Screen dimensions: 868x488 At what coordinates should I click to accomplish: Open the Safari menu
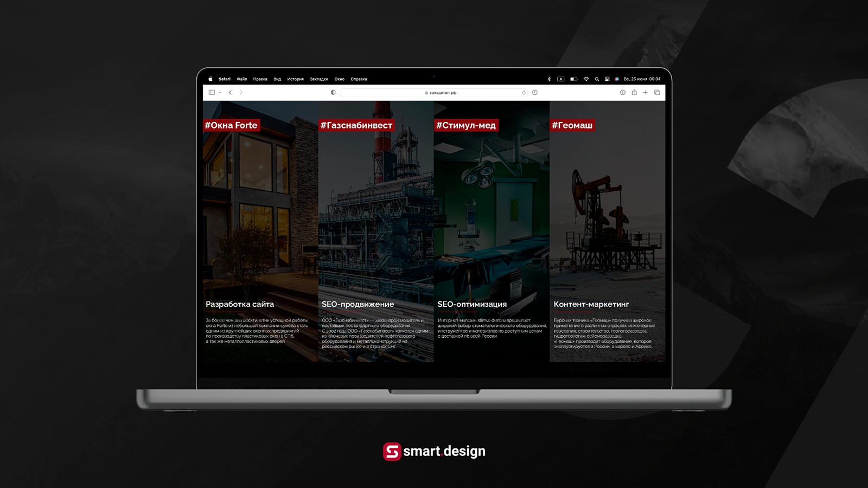pos(225,79)
